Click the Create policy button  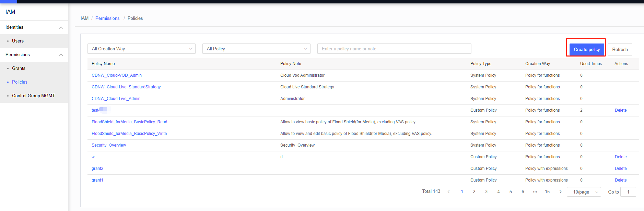[586, 49]
